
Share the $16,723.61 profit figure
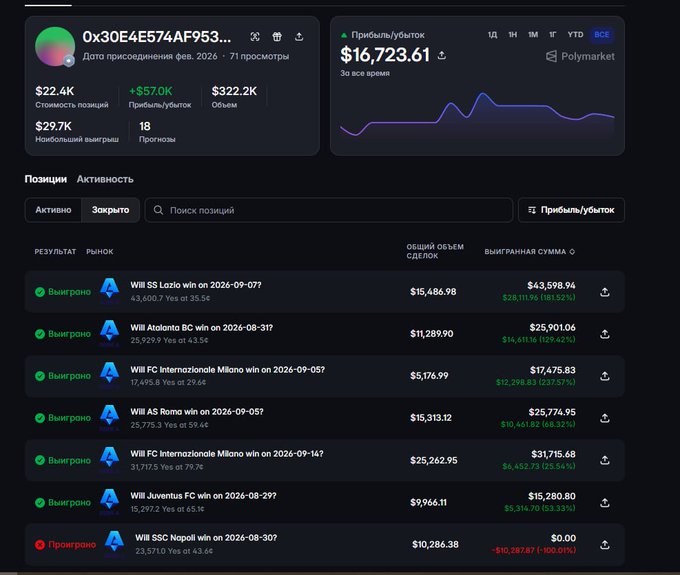pos(441,56)
